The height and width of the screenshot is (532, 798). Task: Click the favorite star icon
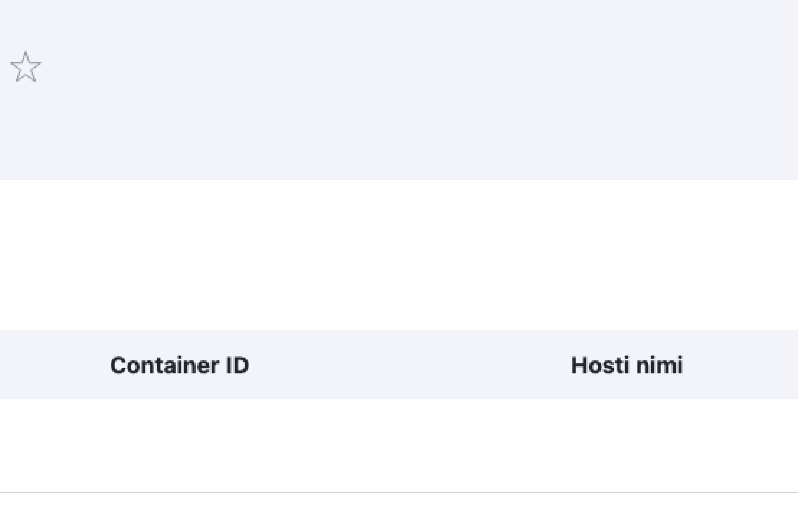click(x=26, y=67)
